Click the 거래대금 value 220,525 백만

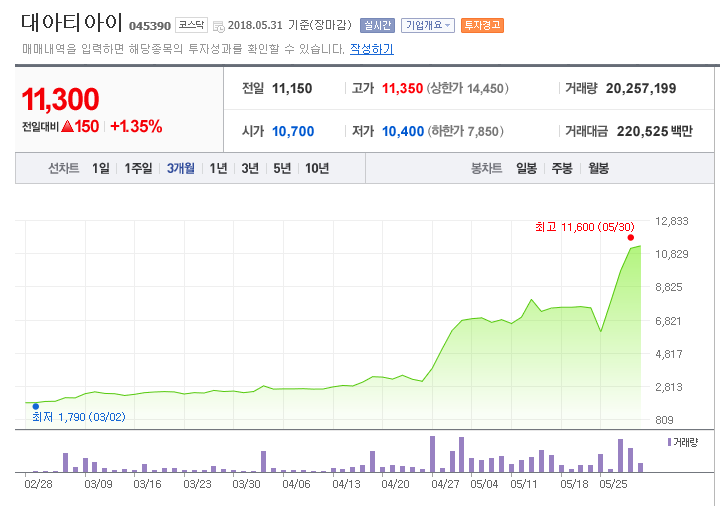654,131
